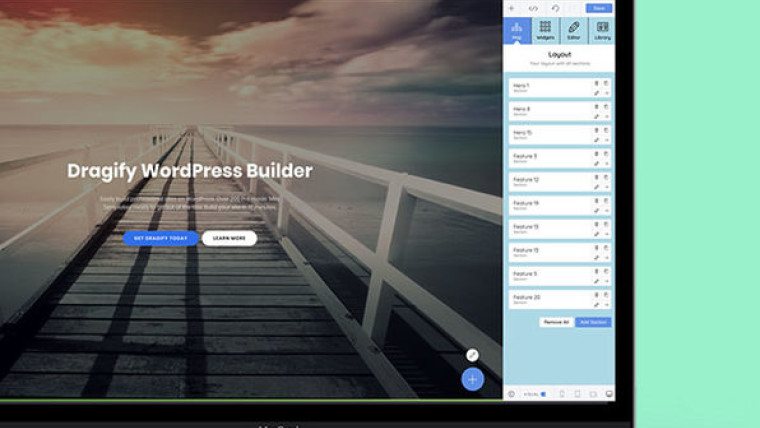Switch to desktop preview icon
This screenshot has width=760, height=428.
609,394
